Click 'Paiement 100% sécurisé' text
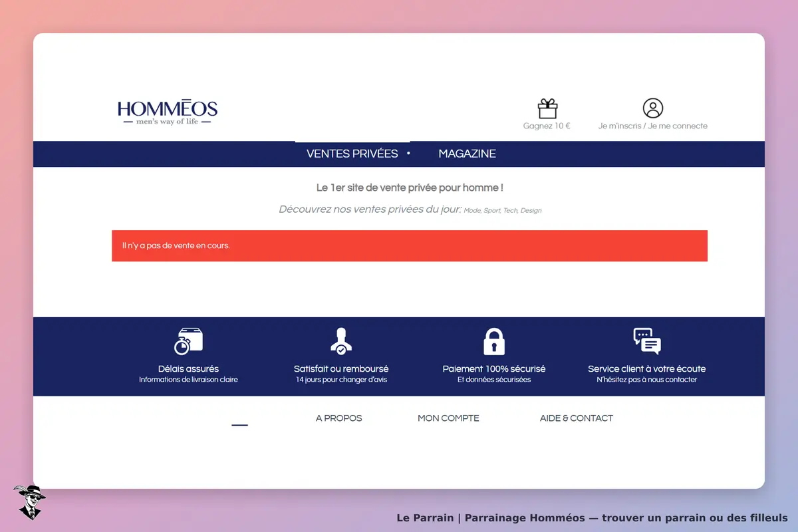The height and width of the screenshot is (532, 798). click(494, 369)
